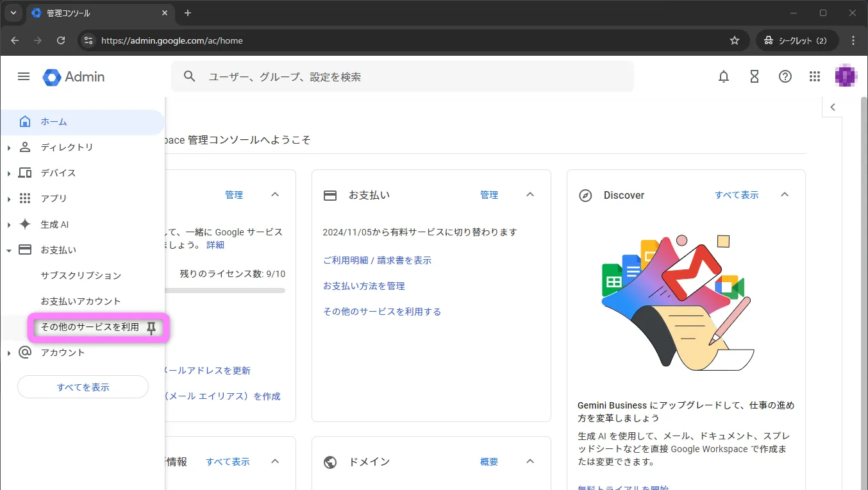Viewport: 868px width, 490px height.
Task: Click the 詳細 link
Action: tap(215, 245)
